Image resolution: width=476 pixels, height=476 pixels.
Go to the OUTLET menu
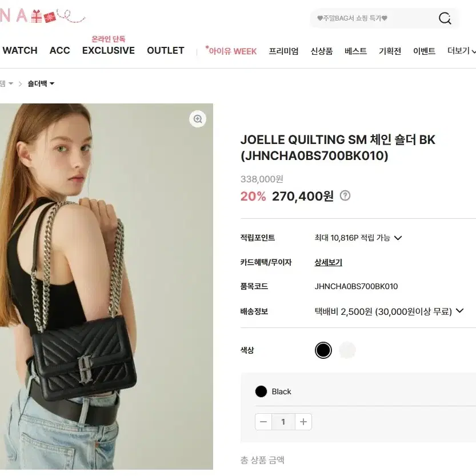[x=166, y=50]
